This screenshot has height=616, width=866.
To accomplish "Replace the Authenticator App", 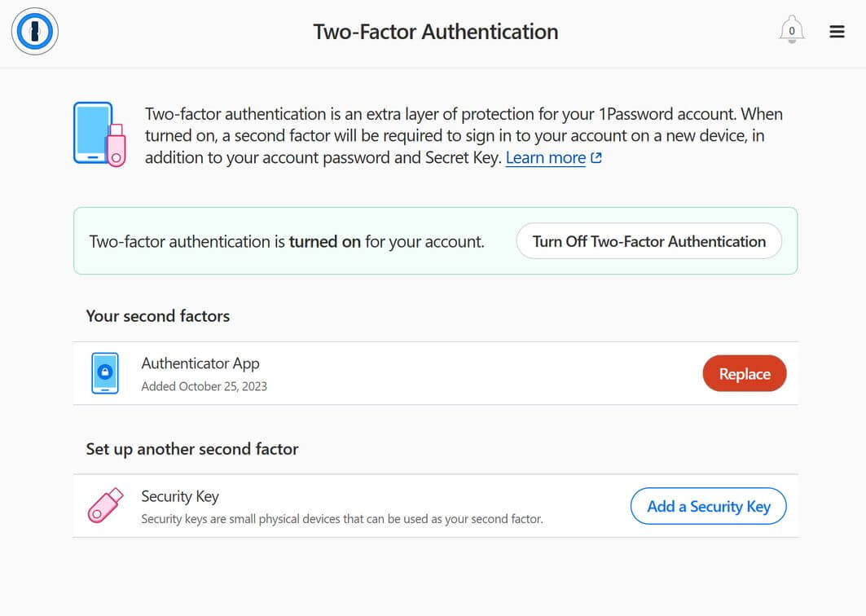I will tap(745, 373).
